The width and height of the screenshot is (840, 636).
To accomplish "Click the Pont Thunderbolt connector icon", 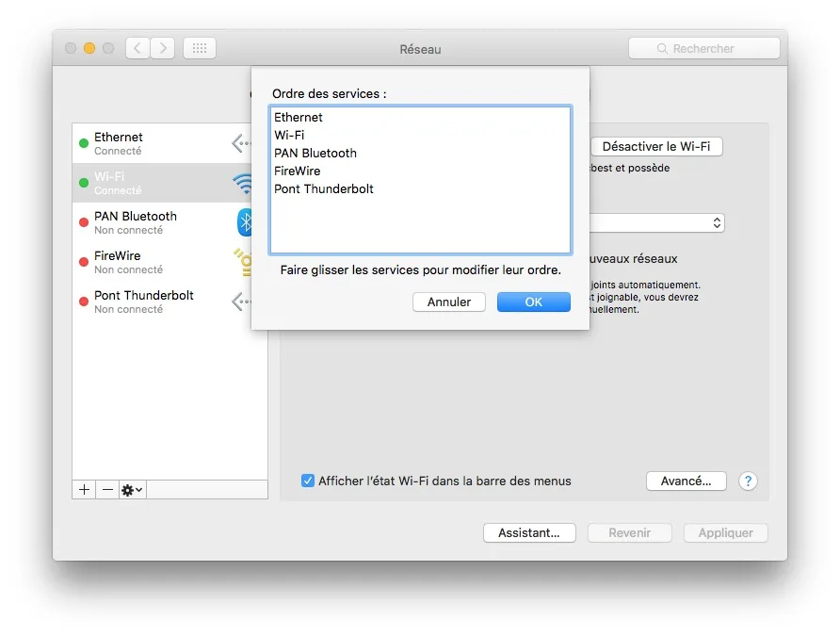I will pos(241,302).
